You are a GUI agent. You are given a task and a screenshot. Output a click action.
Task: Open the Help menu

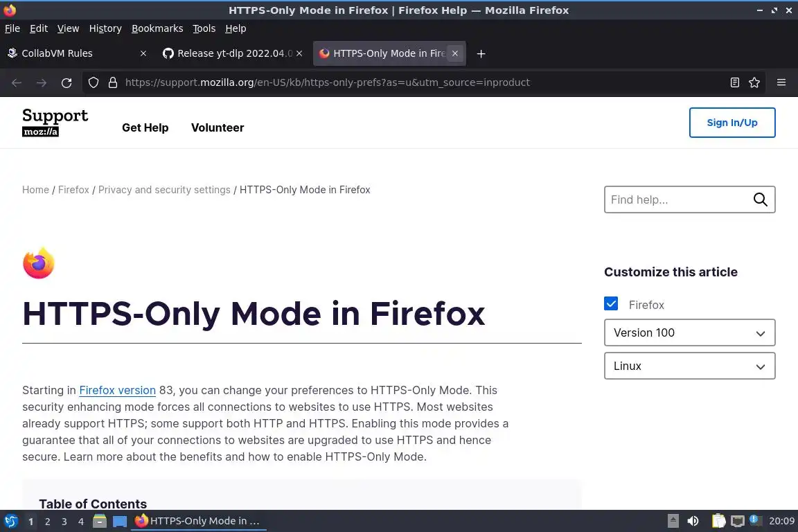pyautogui.click(x=236, y=28)
